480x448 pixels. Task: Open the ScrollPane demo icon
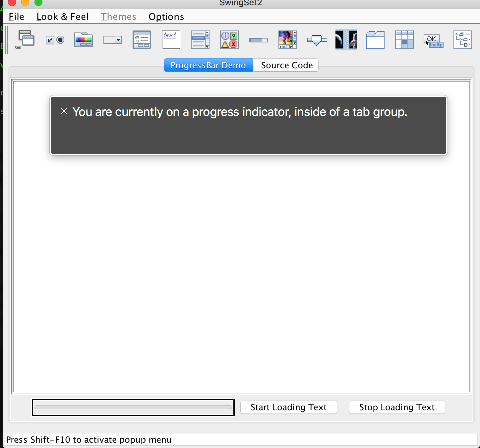(x=288, y=40)
